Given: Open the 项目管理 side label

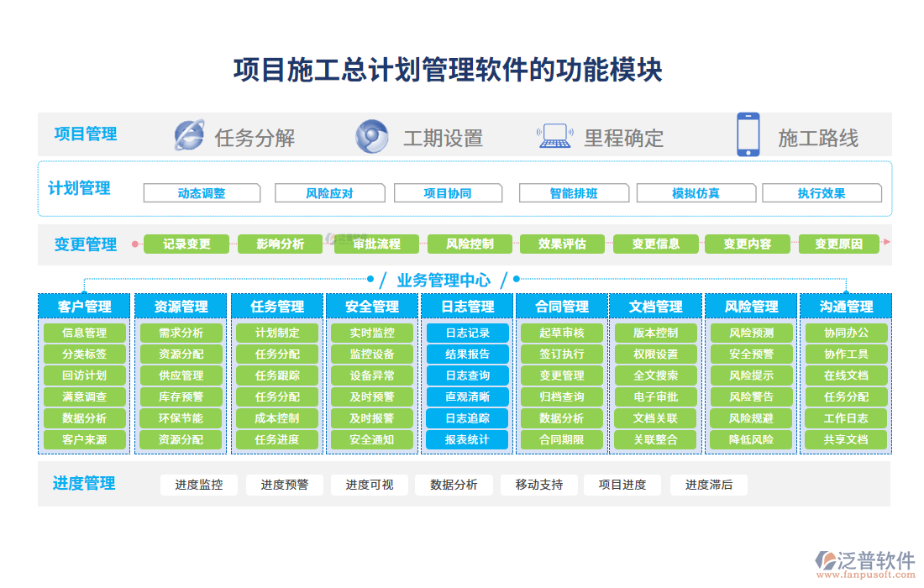Looking at the screenshot, I should tap(85, 134).
